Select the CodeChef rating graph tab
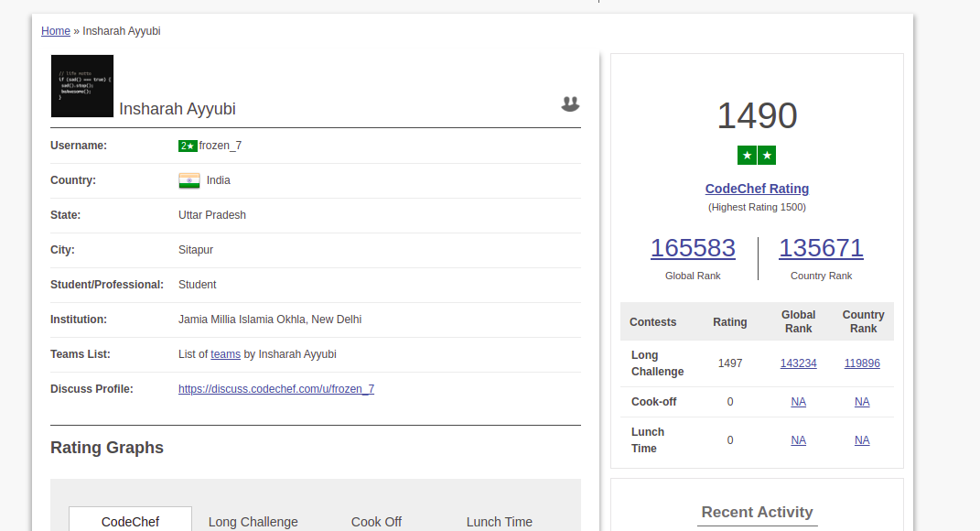The height and width of the screenshot is (531, 980). pyautogui.click(x=130, y=520)
